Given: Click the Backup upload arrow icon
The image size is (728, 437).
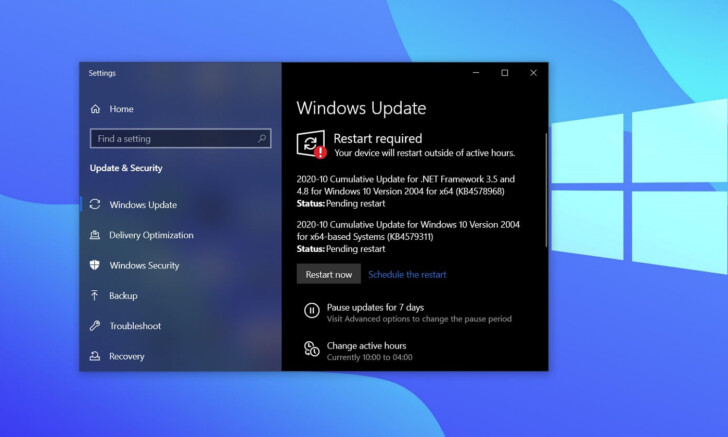Looking at the screenshot, I should (x=95, y=295).
